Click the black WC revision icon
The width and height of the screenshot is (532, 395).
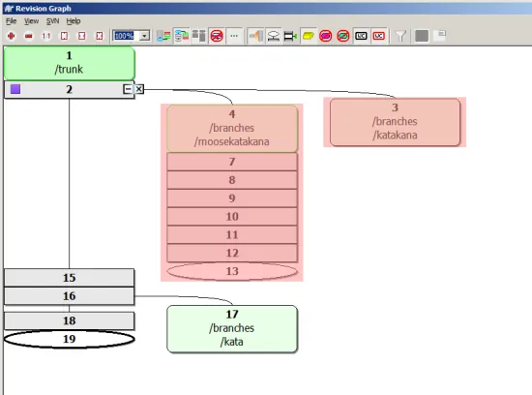(x=361, y=36)
